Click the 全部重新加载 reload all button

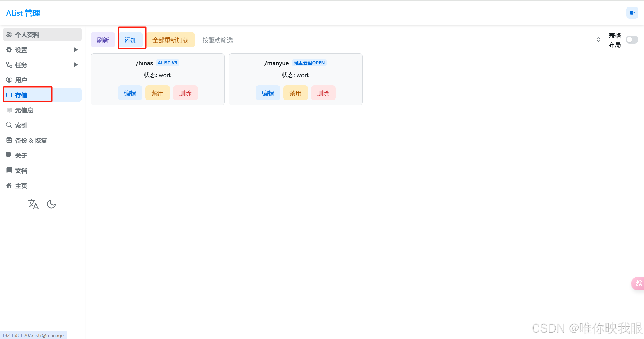170,40
